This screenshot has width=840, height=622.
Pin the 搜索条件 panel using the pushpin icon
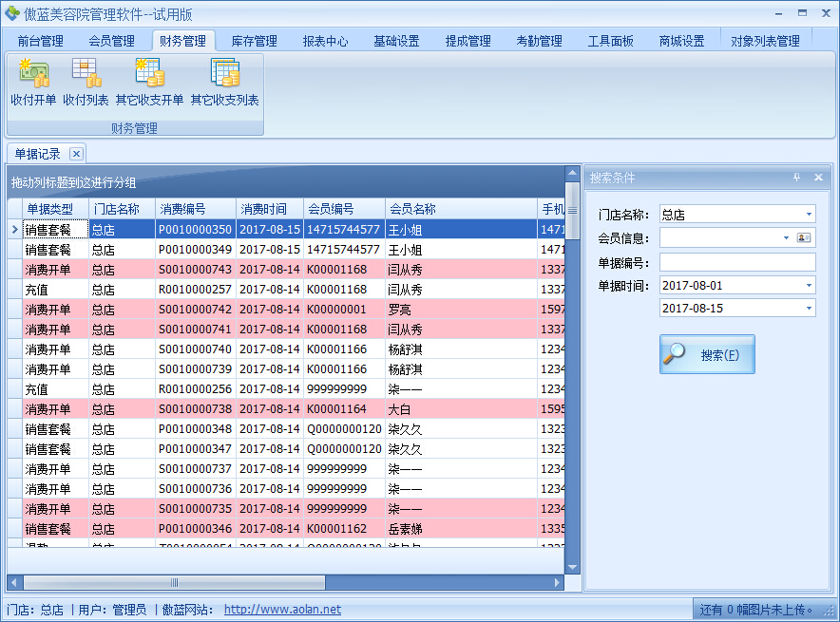[796, 178]
